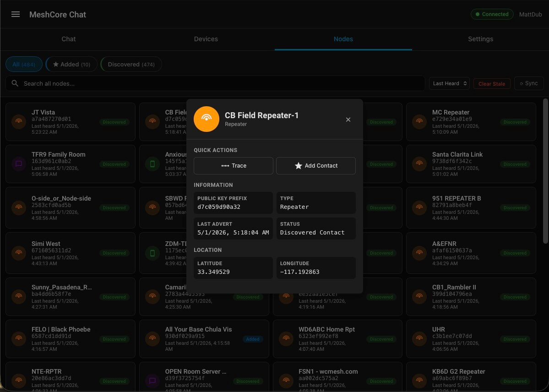Open the JT Vista node card
549x392 pixels.
[71, 122]
